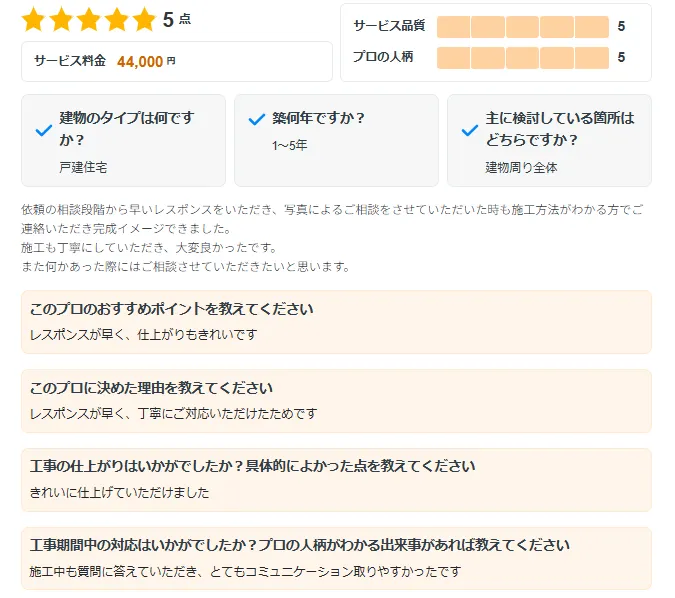Click the 建物周り全体 answer text
This screenshot has width=675, height=598.
(521, 167)
